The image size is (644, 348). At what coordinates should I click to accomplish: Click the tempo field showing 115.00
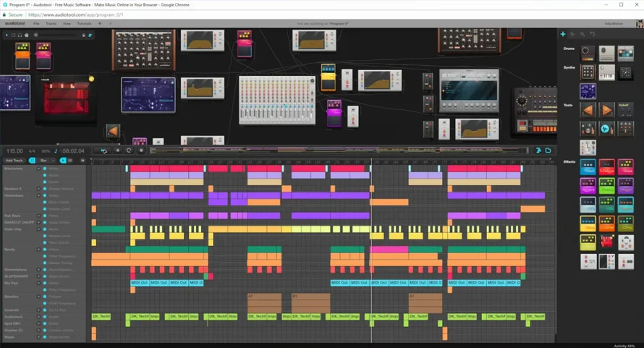tap(14, 151)
